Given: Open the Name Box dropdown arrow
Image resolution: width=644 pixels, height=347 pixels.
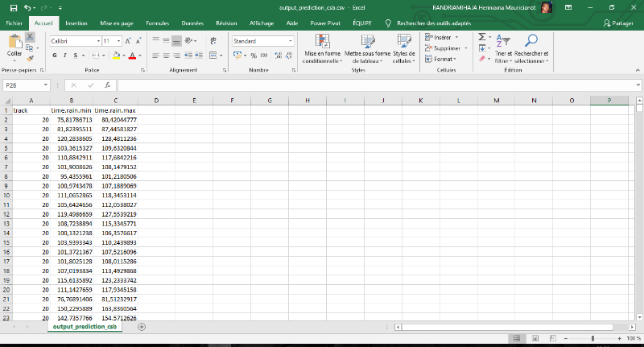Looking at the screenshot, I should [x=47, y=85].
